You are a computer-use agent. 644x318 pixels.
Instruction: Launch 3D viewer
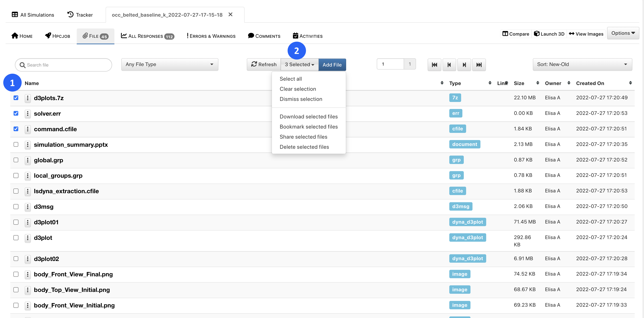click(x=549, y=34)
